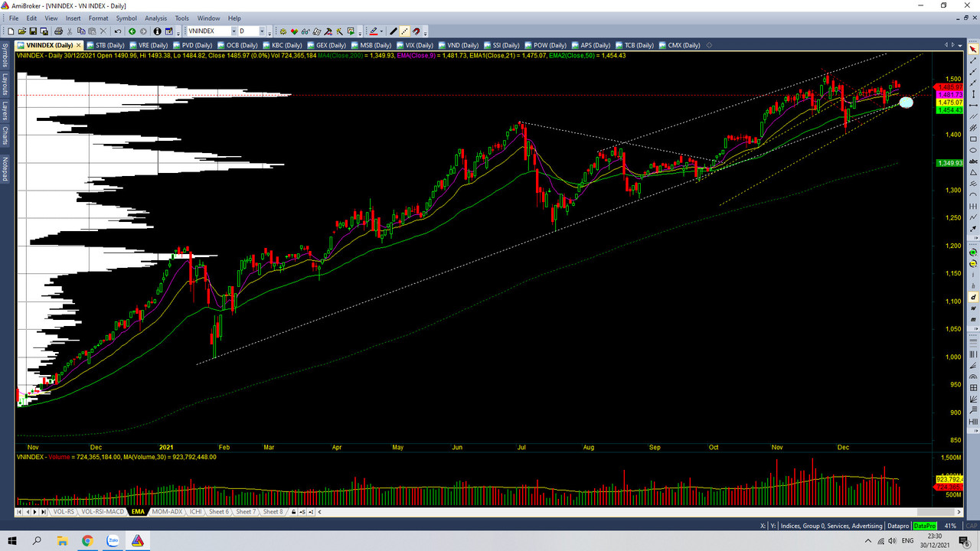Select the weekly 'w' interval button
Viewport: 980px width, 551px height.
click(973, 308)
